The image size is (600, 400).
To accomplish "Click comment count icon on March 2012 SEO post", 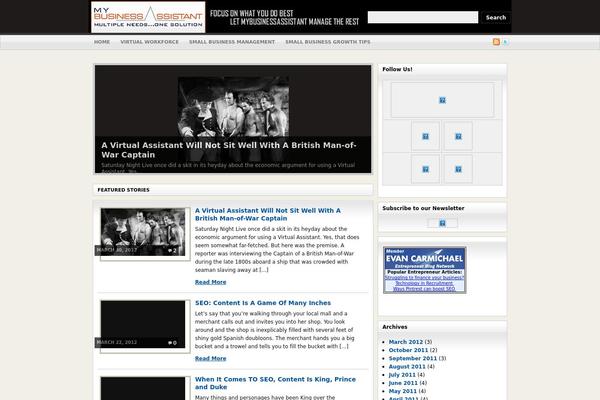I will 172,343.
